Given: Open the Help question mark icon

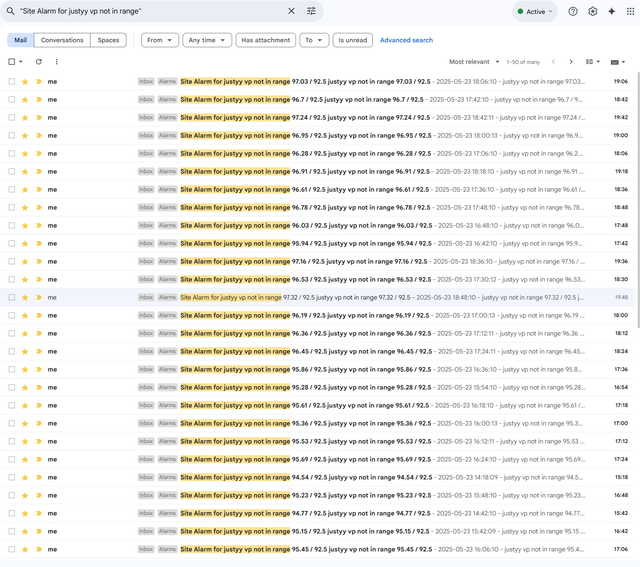Looking at the screenshot, I should coord(573,11).
